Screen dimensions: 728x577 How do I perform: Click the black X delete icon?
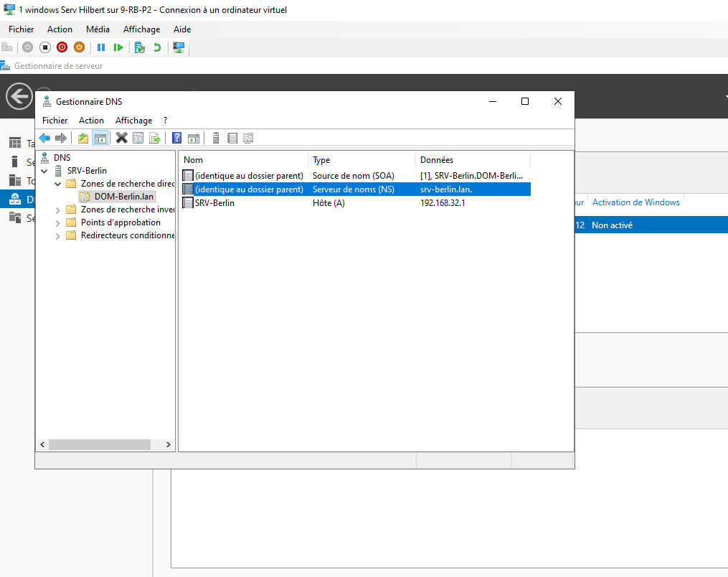(121, 138)
